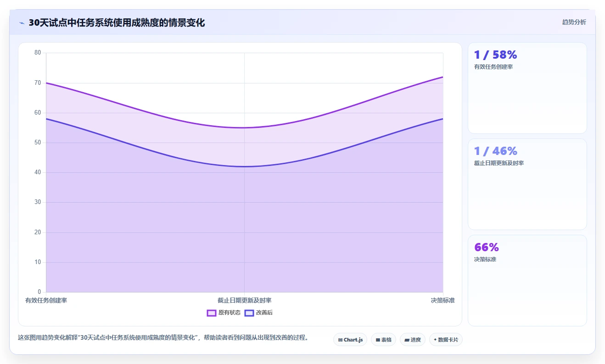Click the blue 改善后 legend swatch
The image size is (605, 364).
[249, 313]
